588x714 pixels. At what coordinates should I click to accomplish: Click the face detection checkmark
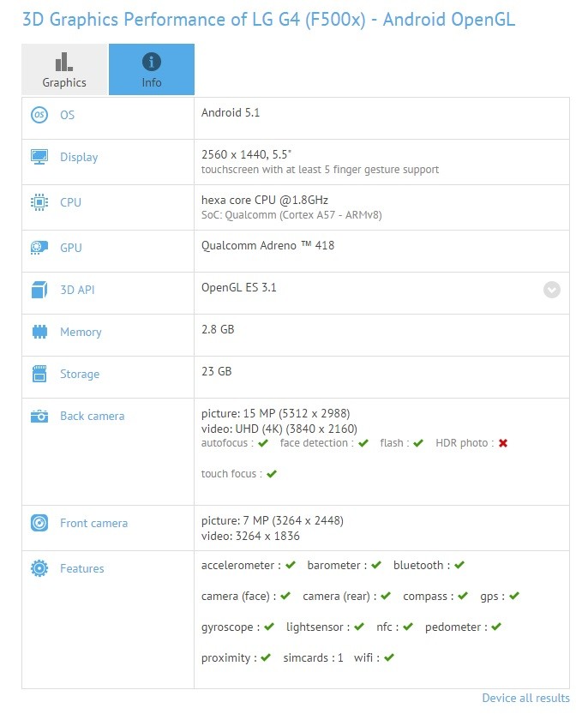[363, 443]
